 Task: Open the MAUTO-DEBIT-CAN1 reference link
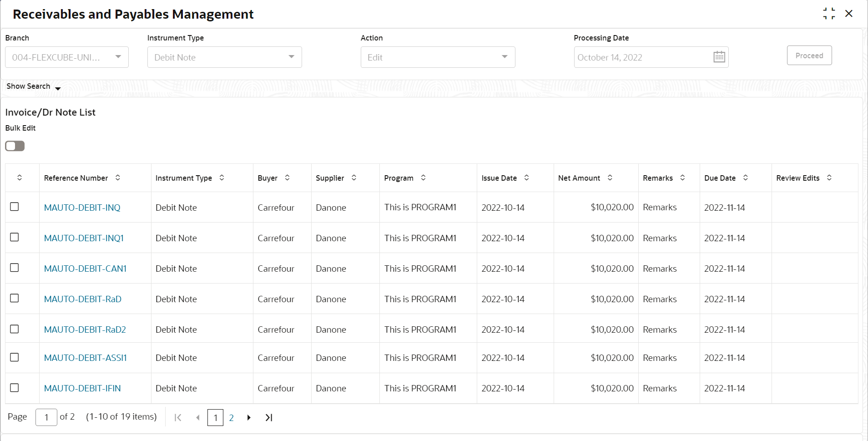point(85,269)
